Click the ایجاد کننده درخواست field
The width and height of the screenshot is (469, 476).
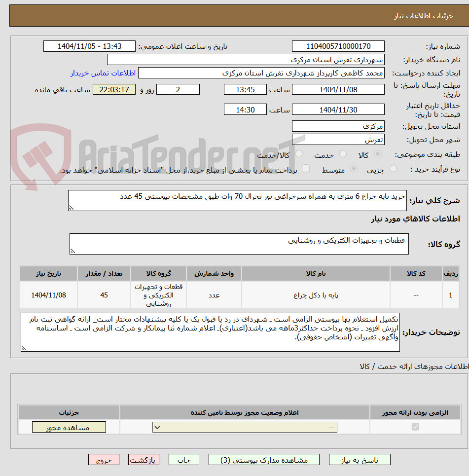(x=261, y=73)
